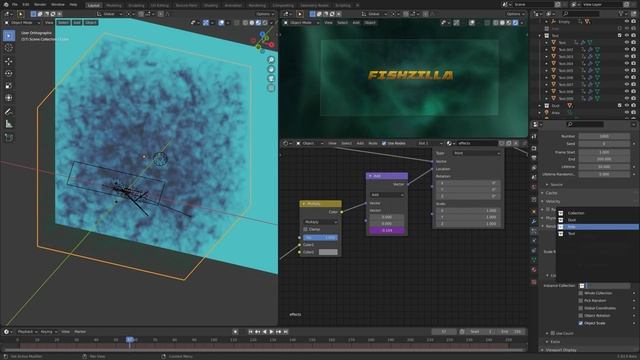Expand the Viewport Display panel
The image size is (640, 360).
pyautogui.click(x=561, y=350)
